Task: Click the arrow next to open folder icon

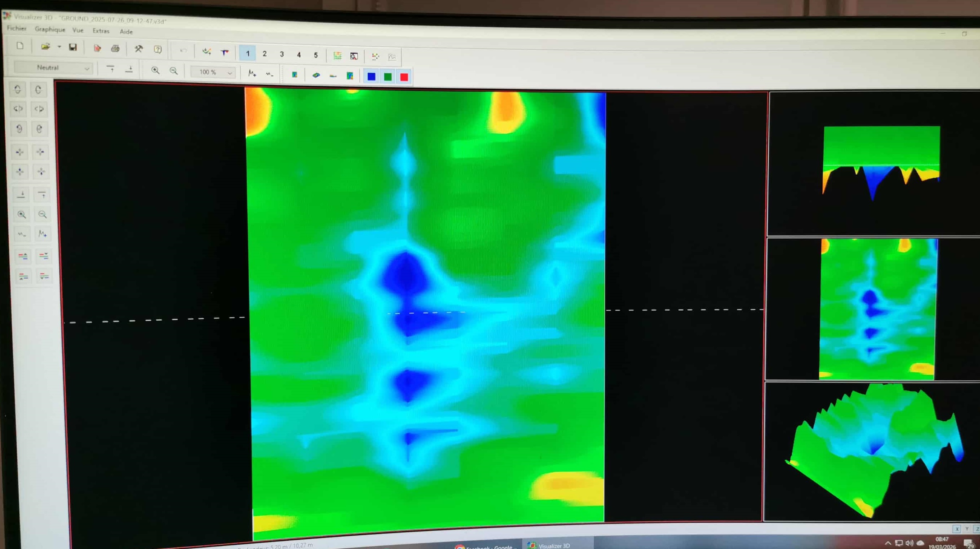Action: coord(59,47)
